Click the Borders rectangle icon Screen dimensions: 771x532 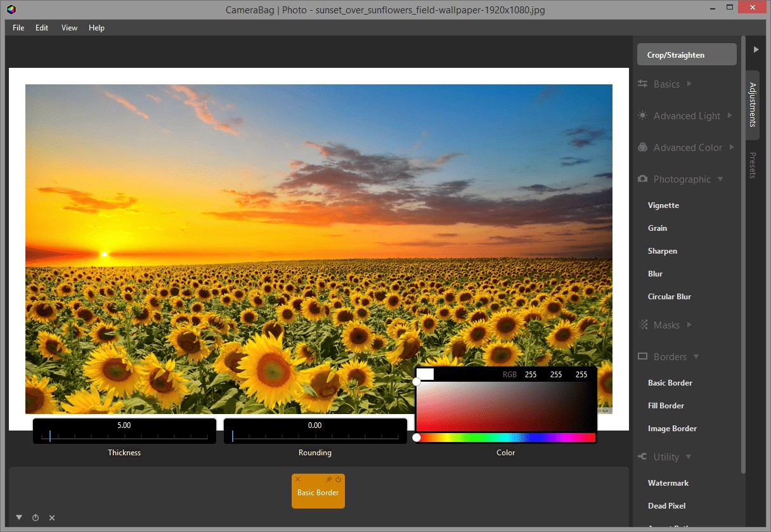point(642,356)
